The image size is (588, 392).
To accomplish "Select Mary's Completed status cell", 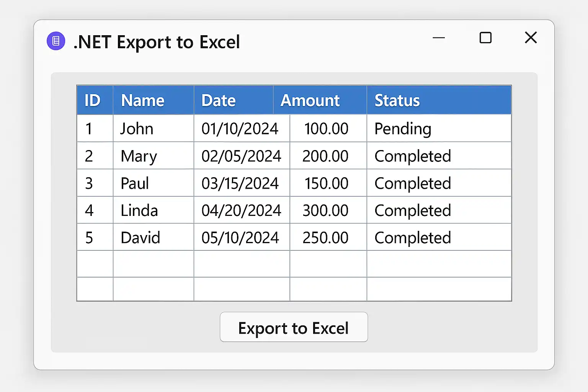I will [439, 156].
